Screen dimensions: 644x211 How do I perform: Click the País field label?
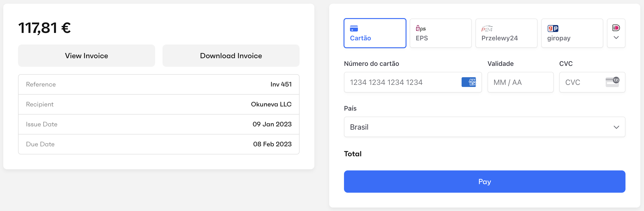click(350, 108)
